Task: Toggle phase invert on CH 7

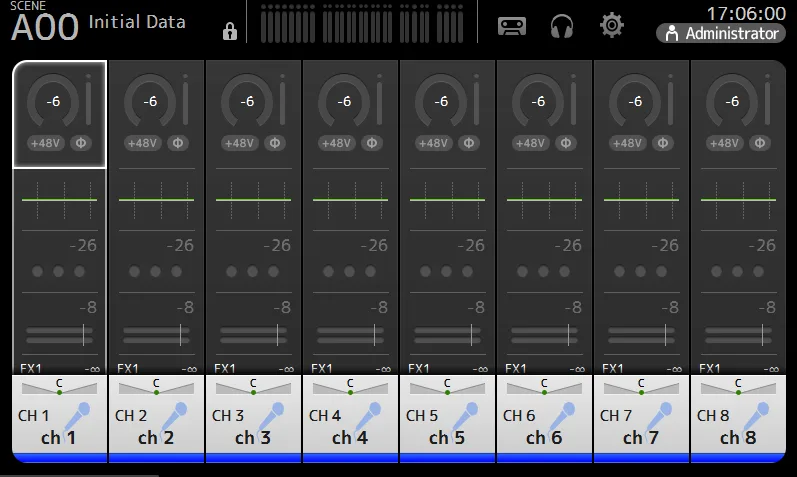Action: pos(663,143)
